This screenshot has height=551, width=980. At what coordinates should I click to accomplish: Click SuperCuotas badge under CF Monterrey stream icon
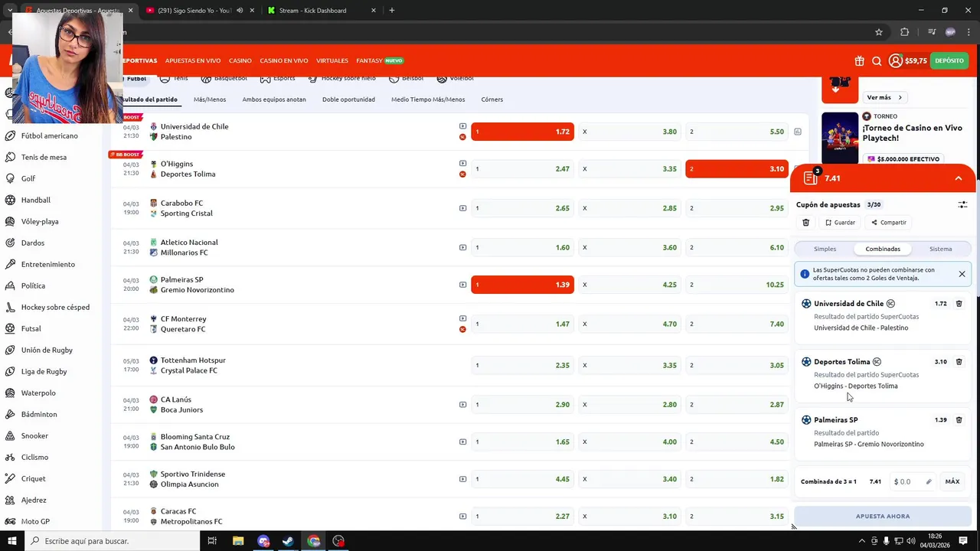coord(462,330)
